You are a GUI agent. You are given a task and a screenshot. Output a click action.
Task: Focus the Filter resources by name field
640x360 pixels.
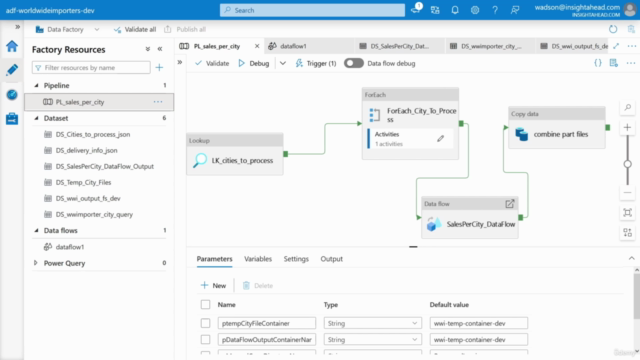[91, 67]
